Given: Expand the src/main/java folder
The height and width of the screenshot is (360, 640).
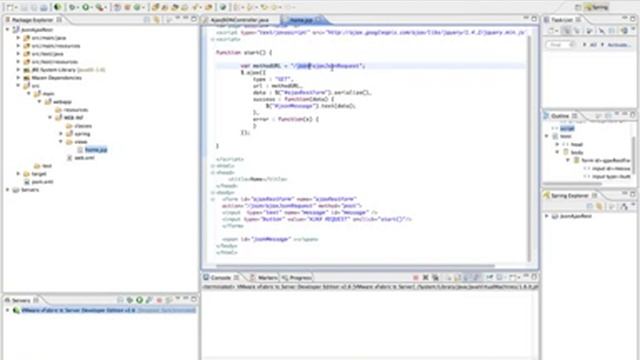Looking at the screenshot, I should (x=18, y=38).
